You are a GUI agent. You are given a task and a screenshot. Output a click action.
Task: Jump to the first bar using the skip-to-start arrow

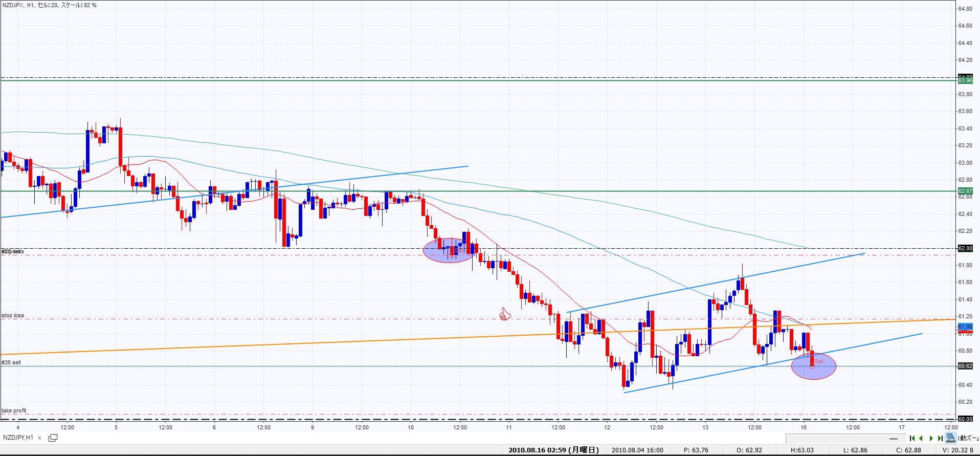pyautogui.click(x=912, y=438)
